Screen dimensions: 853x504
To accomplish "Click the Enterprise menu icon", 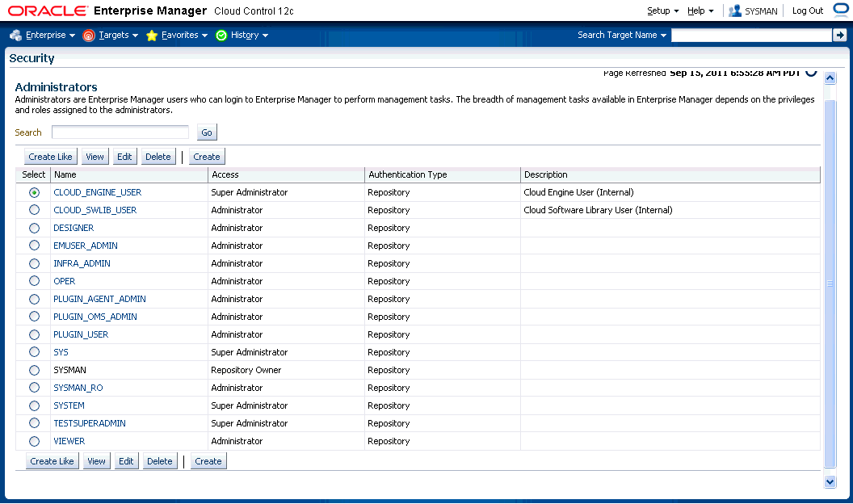I will (16, 36).
